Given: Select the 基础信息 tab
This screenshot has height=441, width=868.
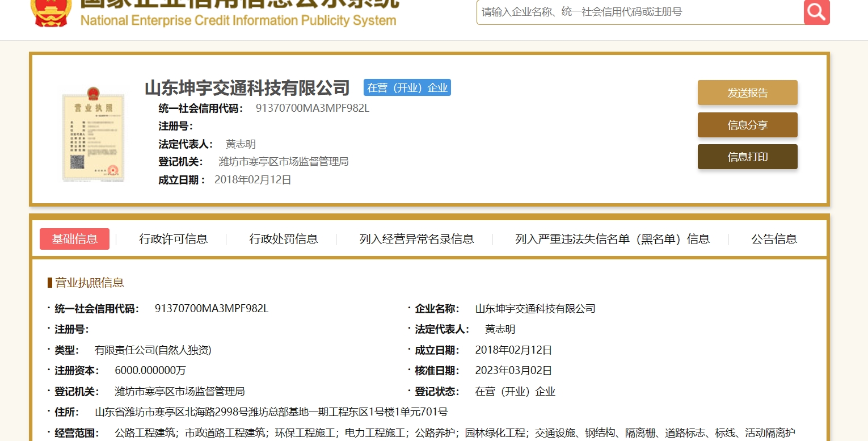Looking at the screenshot, I should (x=74, y=239).
